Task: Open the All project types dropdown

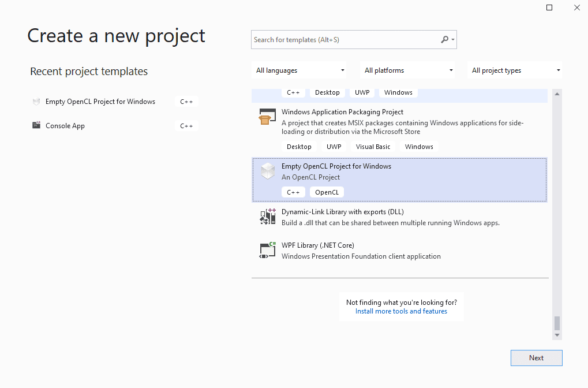Action: coord(515,70)
